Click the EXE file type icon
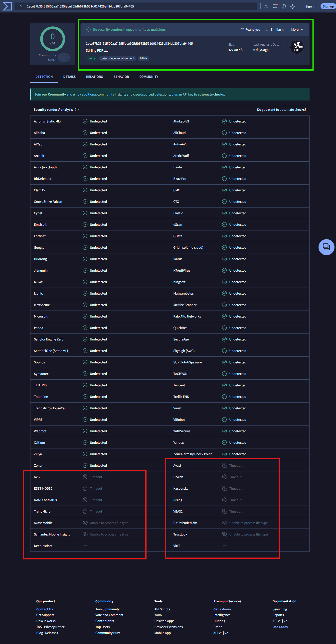This screenshot has width=336, height=644. click(x=297, y=47)
